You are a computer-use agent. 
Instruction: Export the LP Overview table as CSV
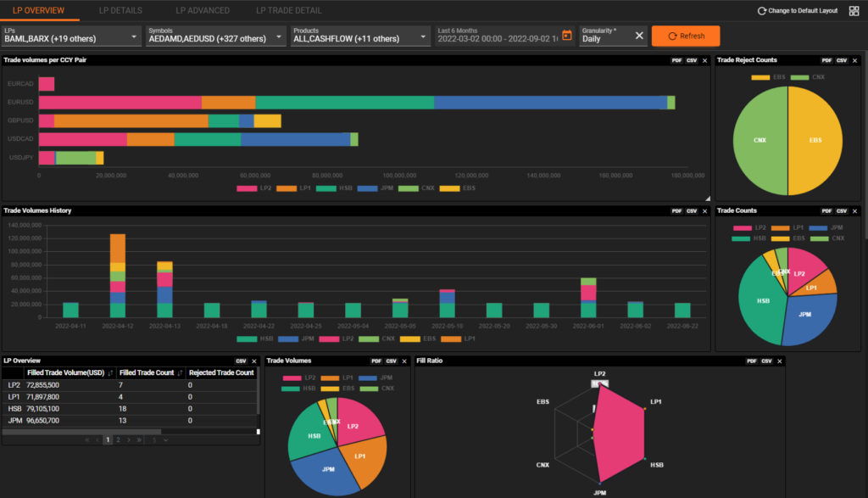pyautogui.click(x=241, y=361)
